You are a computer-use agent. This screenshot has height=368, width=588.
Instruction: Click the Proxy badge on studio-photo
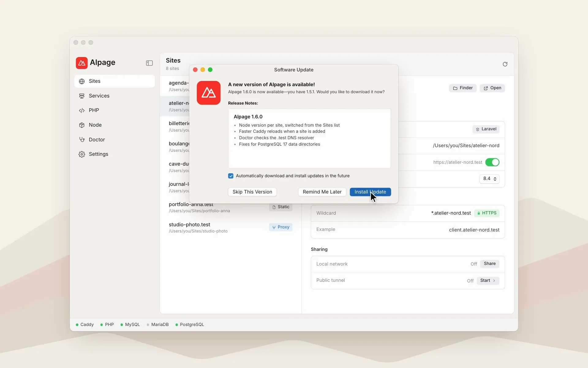(x=281, y=227)
